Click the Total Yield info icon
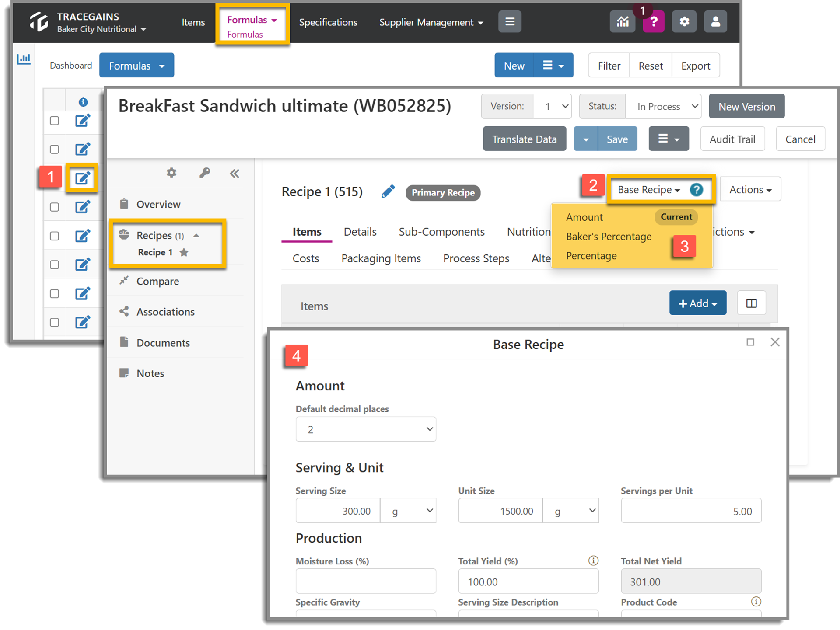840x630 pixels. 593,560
